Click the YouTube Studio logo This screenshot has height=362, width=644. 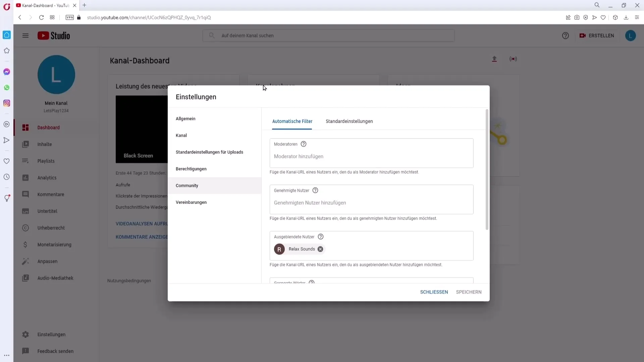click(x=54, y=36)
